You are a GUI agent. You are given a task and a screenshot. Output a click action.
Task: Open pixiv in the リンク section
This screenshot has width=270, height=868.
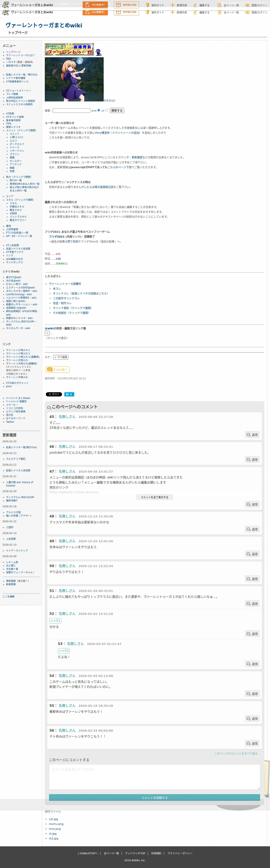click(x=9, y=386)
